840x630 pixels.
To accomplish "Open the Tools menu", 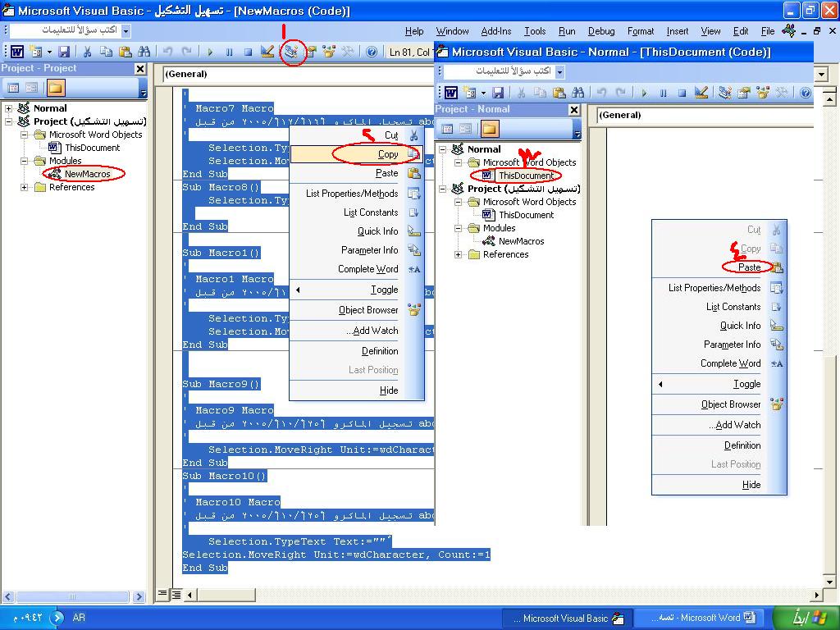I will (x=535, y=31).
